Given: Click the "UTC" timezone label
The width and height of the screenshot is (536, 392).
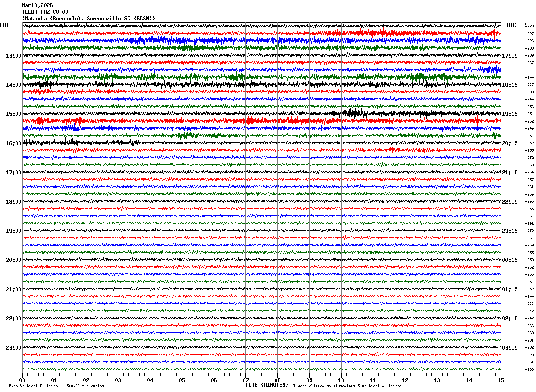Looking at the screenshot, I should click(x=512, y=25).
